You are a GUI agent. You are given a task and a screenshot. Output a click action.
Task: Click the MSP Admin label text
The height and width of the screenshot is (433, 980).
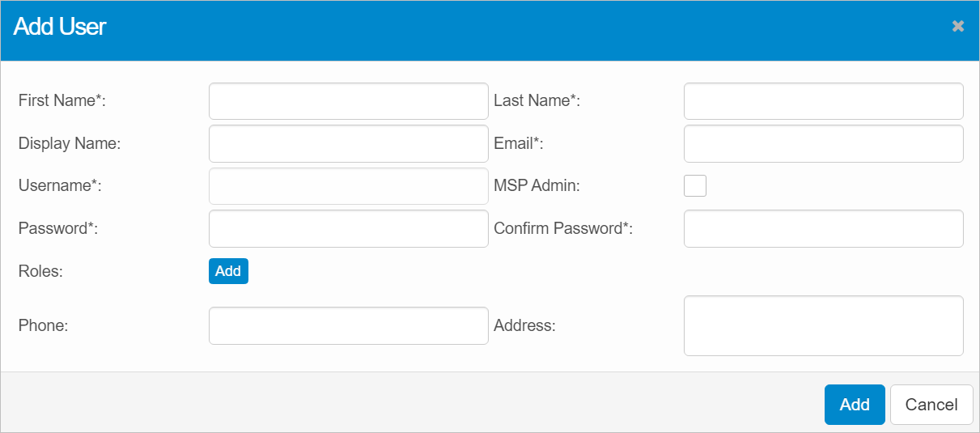[537, 185]
